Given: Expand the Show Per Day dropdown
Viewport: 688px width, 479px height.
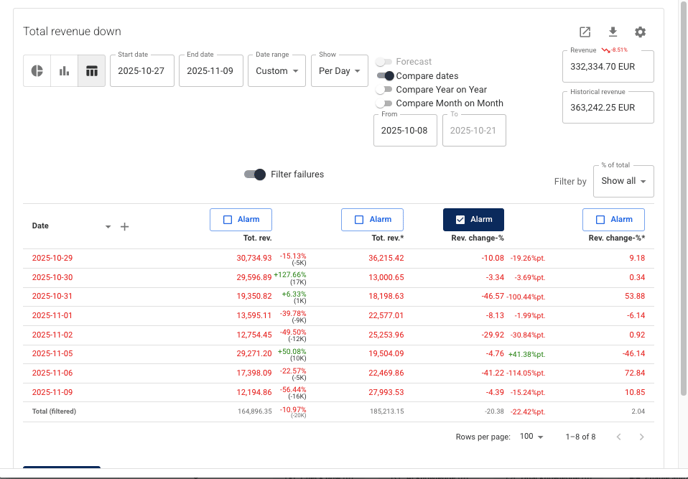Looking at the screenshot, I should pos(339,71).
